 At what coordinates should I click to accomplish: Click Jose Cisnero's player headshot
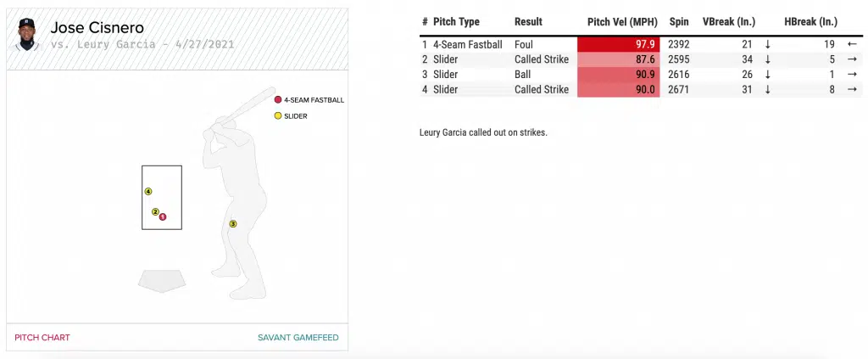click(29, 36)
